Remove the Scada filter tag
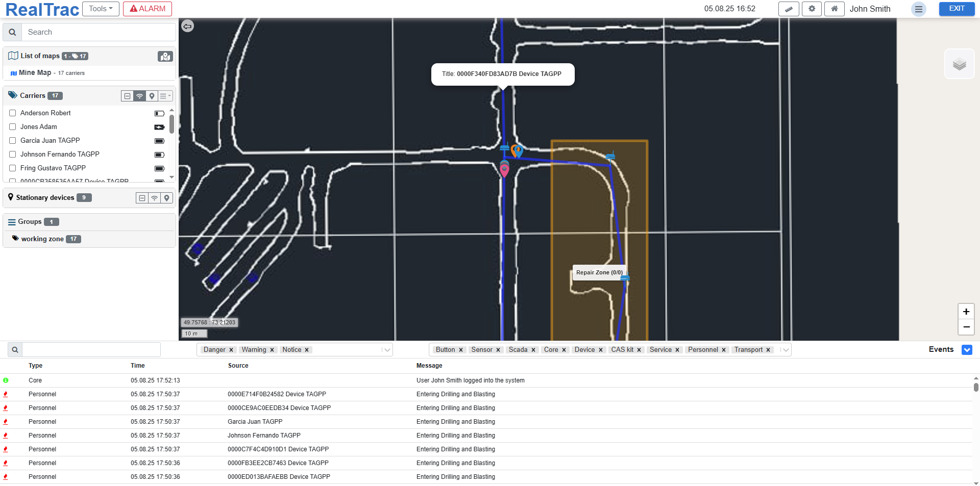This screenshot has height=486, width=980. coord(533,350)
